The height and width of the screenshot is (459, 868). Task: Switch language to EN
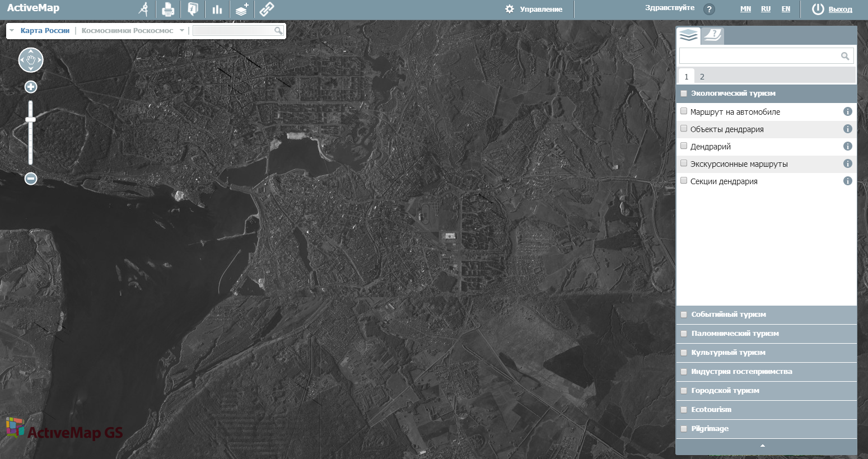click(x=786, y=9)
